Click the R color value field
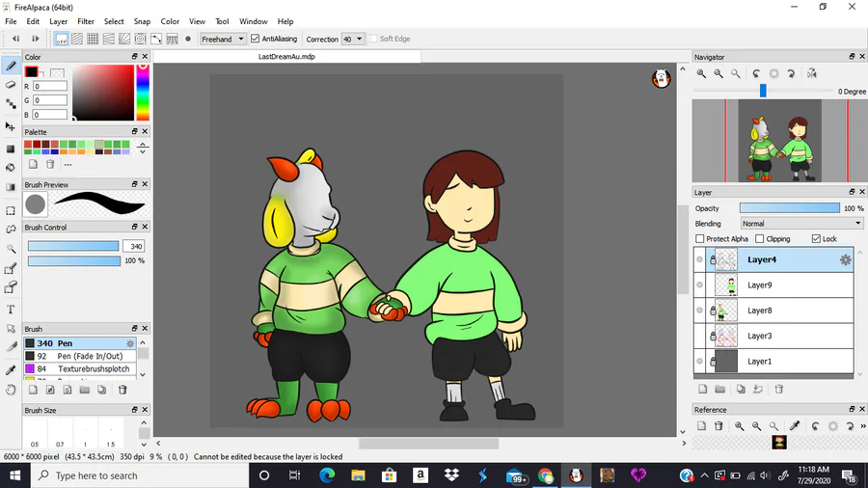The height and width of the screenshot is (488, 868). click(x=50, y=86)
